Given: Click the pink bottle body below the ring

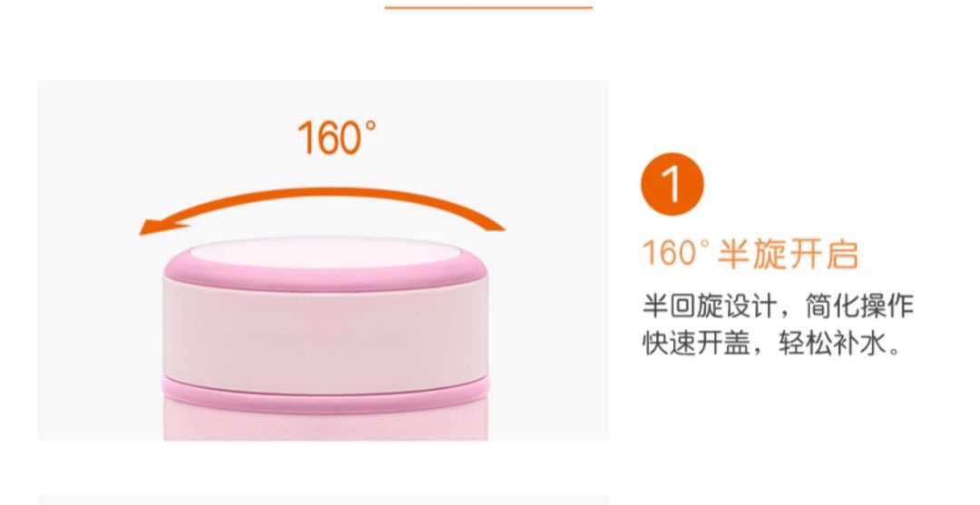Looking at the screenshot, I should pos(326,426).
